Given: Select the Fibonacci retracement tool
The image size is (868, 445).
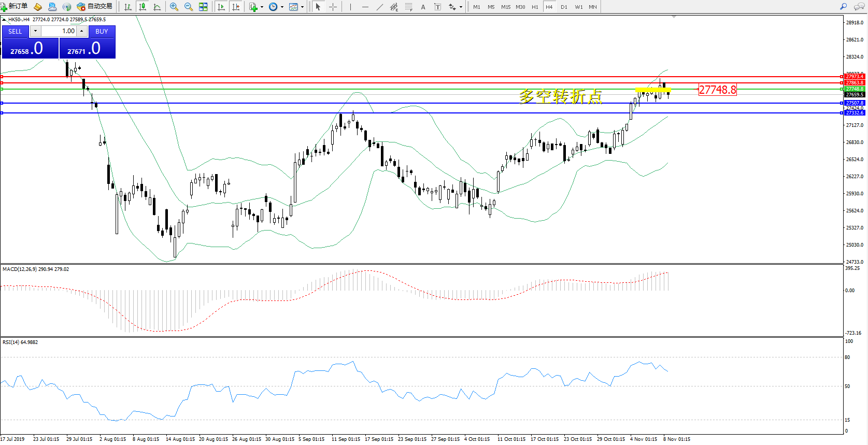Looking at the screenshot, I should tap(408, 7).
